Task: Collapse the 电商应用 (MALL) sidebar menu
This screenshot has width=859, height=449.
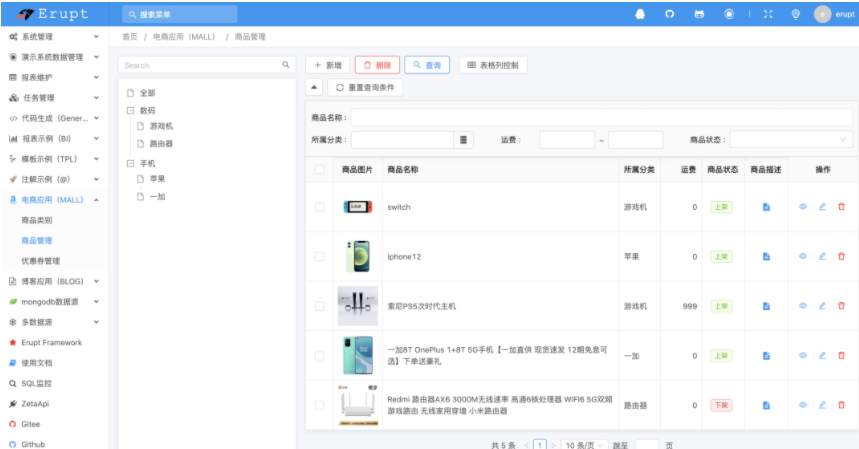Action: click(54, 200)
